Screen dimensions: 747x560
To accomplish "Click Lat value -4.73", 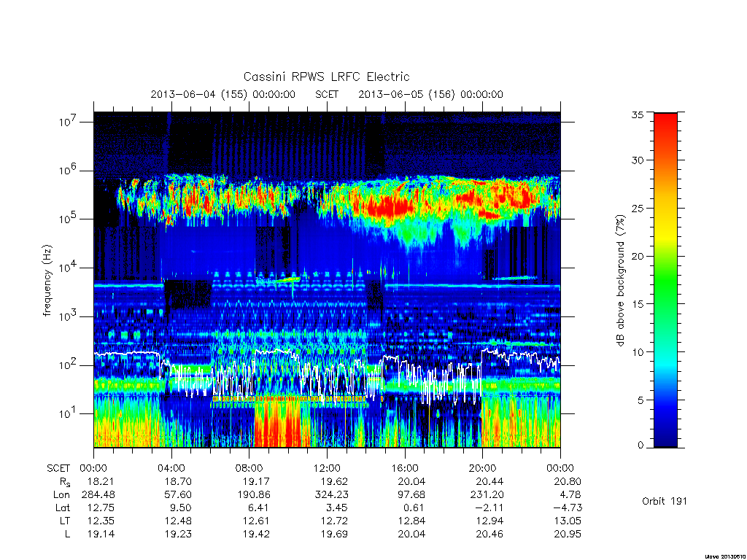I will click(566, 507).
